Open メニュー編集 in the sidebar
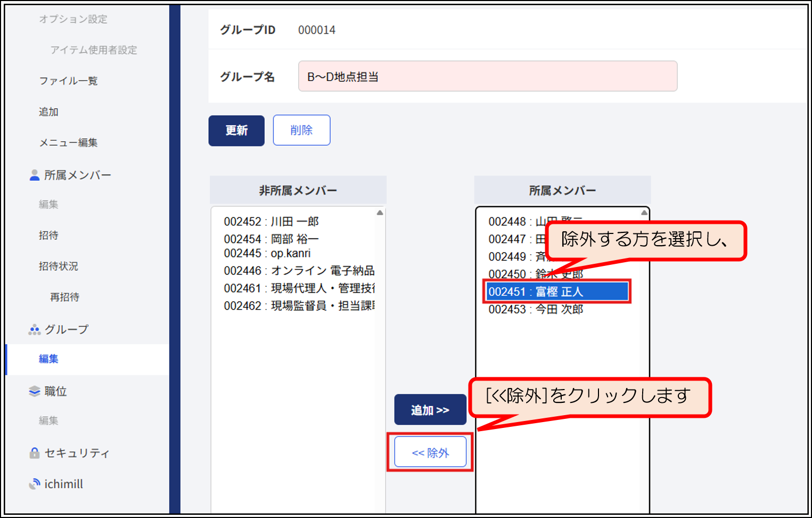 pos(68,143)
